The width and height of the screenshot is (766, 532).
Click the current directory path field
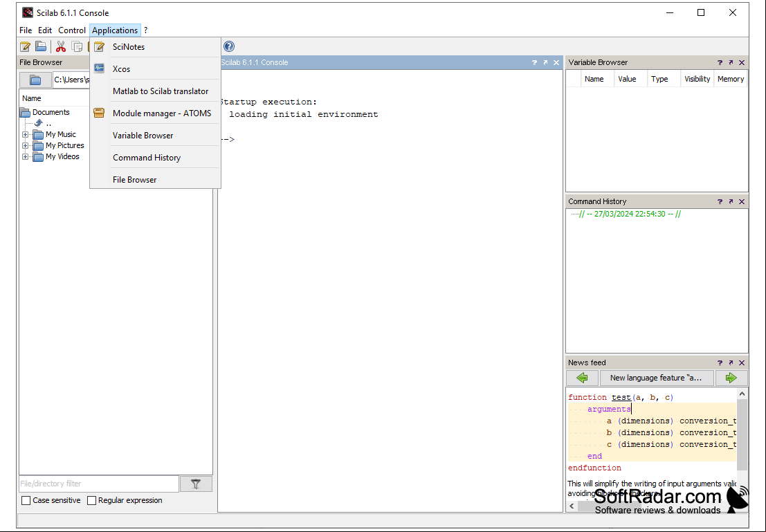point(71,80)
